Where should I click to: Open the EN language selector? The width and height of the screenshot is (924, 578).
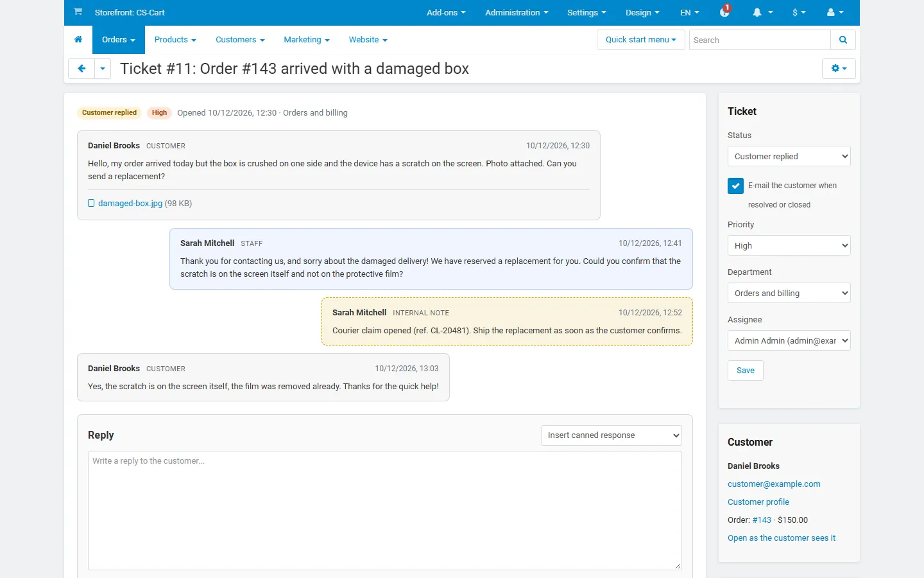(690, 12)
